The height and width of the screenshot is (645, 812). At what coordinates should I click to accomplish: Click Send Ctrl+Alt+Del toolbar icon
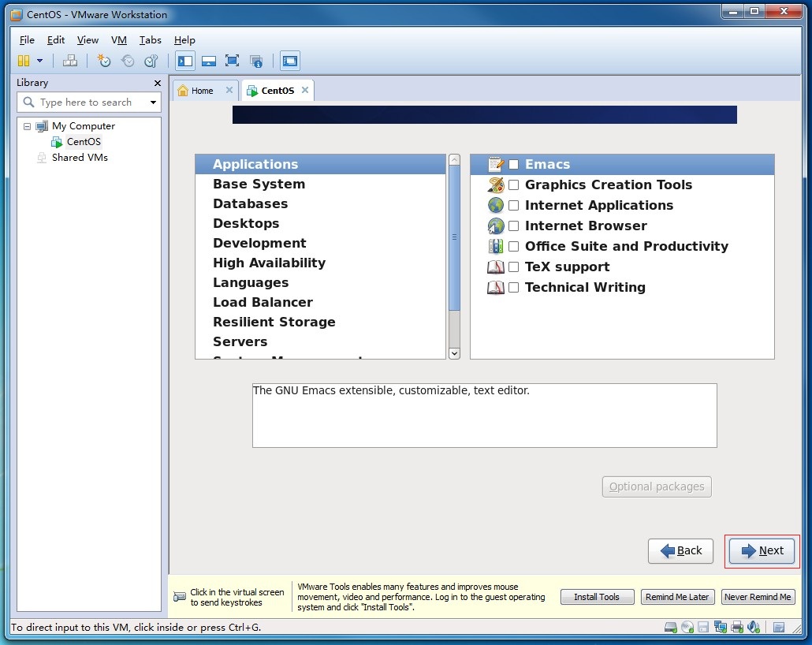(70, 61)
